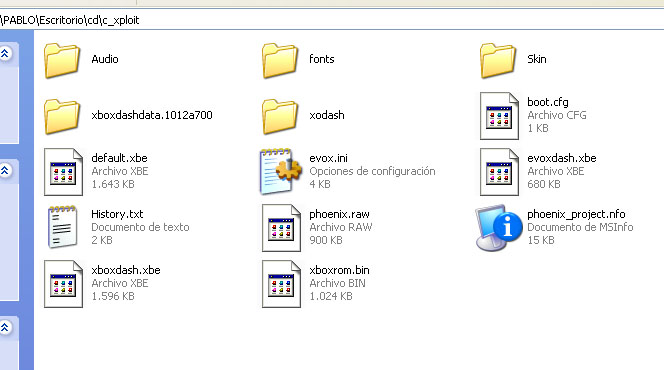Click 'Documento de texto' file type text
This screenshot has width=664, height=370.
(140, 227)
